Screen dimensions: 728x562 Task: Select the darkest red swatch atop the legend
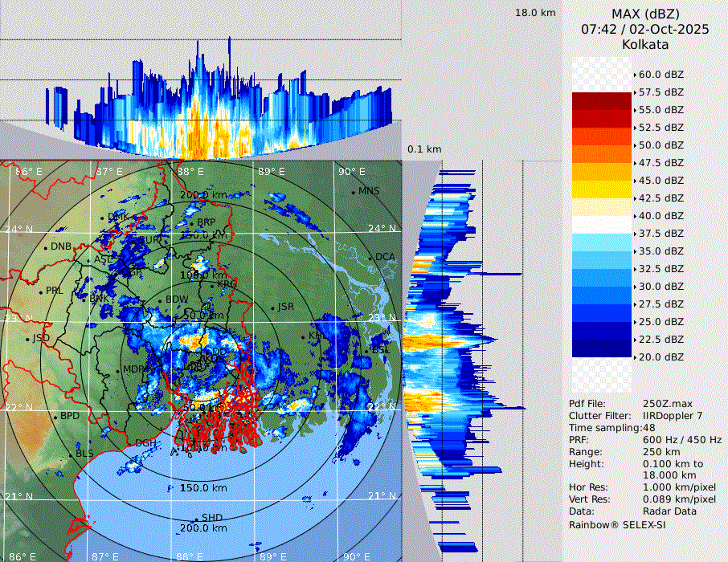(x=602, y=100)
